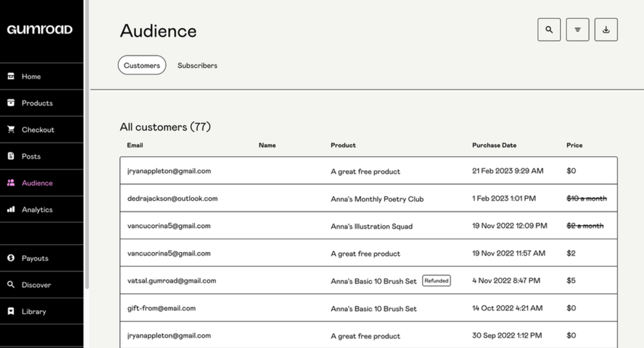Open the filter customers button
Viewport: 644px width, 348px height.
point(578,30)
